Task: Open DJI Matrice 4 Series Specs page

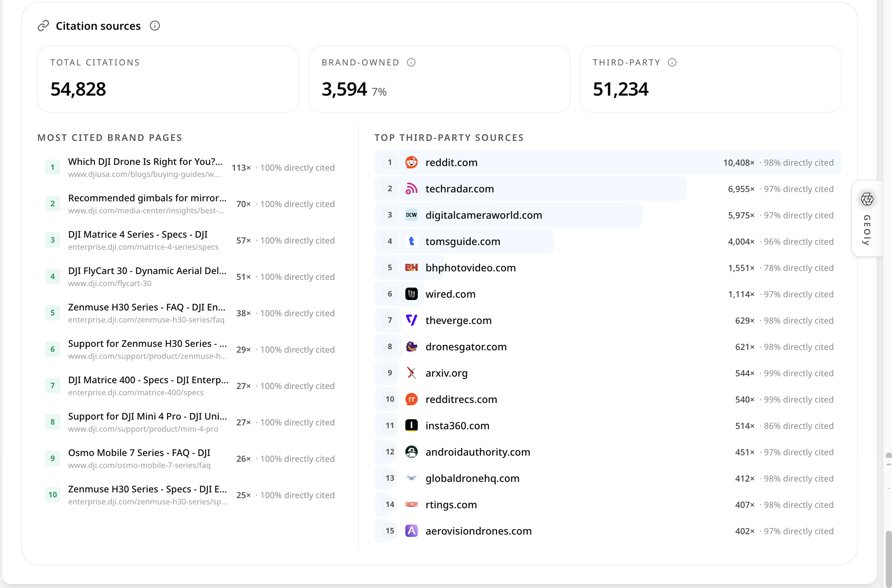Action: click(x=138, y=235)
